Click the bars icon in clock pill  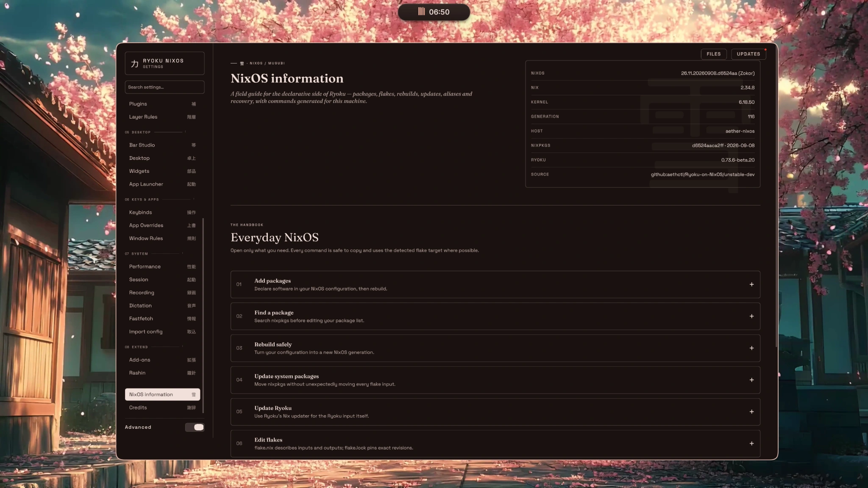[x=421, y=11]
